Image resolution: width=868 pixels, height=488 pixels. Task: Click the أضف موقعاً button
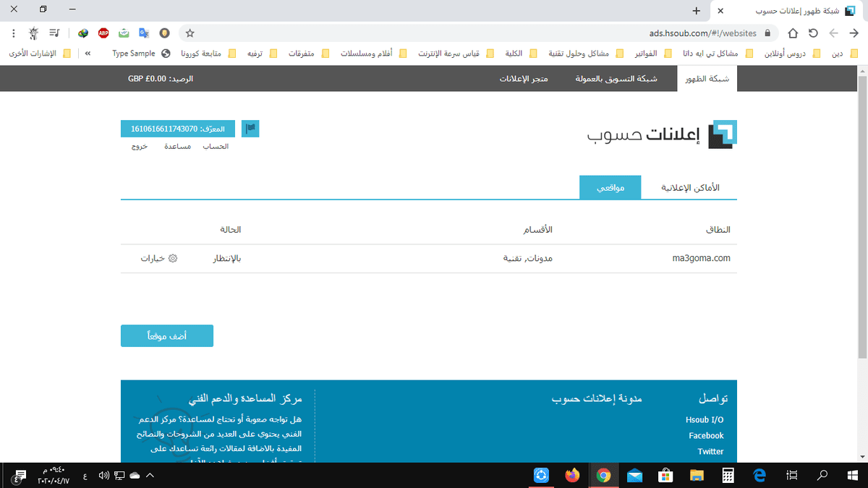click(x=167, y=336)
